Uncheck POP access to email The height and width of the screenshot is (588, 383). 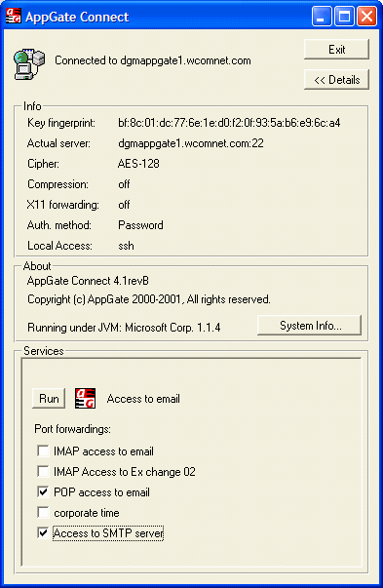(x=43, y=492)
